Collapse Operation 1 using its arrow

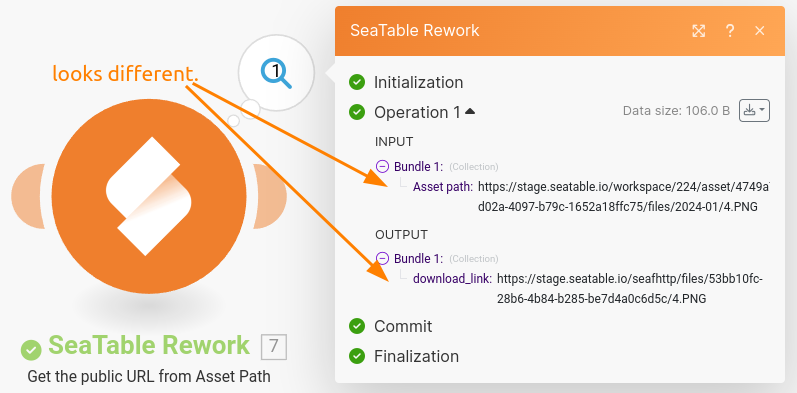coord(470,111)
